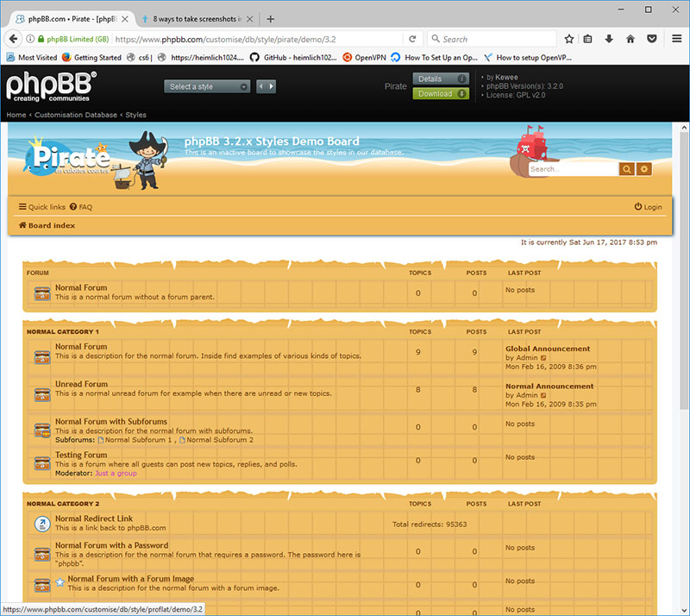Open advanced search gear button
690x616 pixels.
(x=644, y=169)
